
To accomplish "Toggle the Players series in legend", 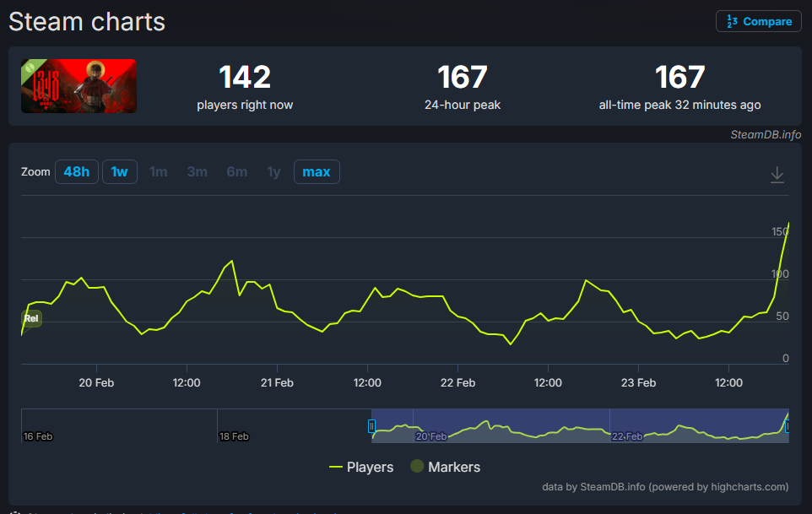I will pyautogui.click(x=361, y=467).
